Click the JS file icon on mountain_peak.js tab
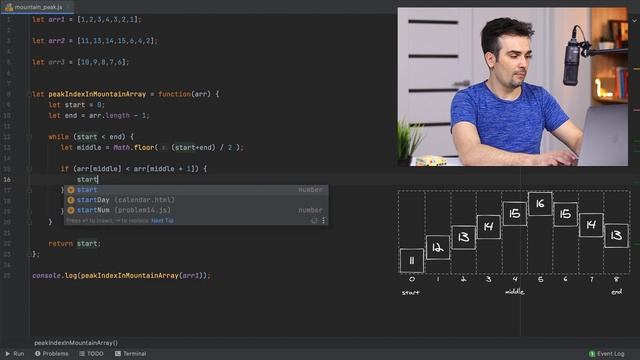 (9, 7)
